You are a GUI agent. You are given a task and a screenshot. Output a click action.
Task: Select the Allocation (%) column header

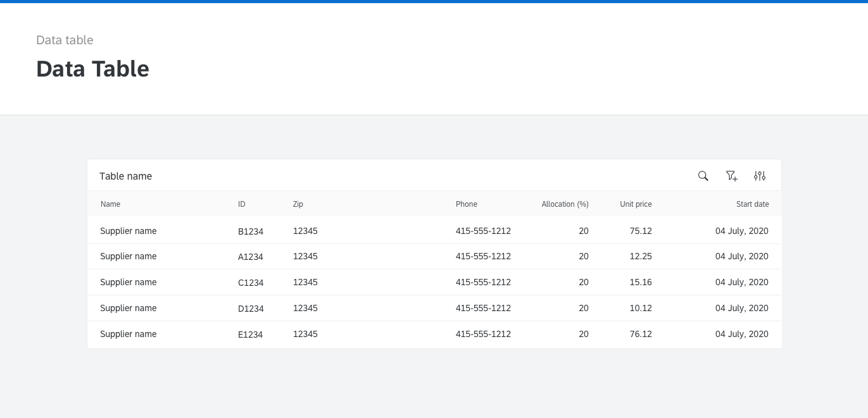tap(565, 204)
